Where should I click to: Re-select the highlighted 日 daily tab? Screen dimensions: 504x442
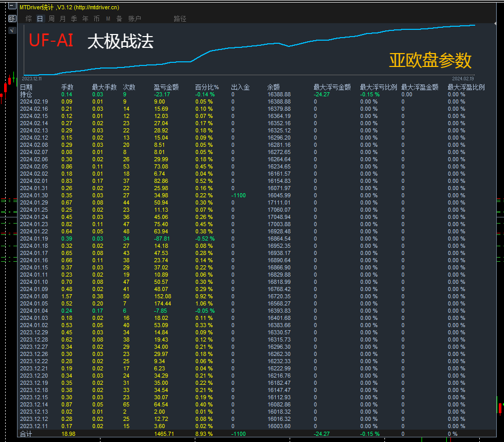(x=39, y=18)
